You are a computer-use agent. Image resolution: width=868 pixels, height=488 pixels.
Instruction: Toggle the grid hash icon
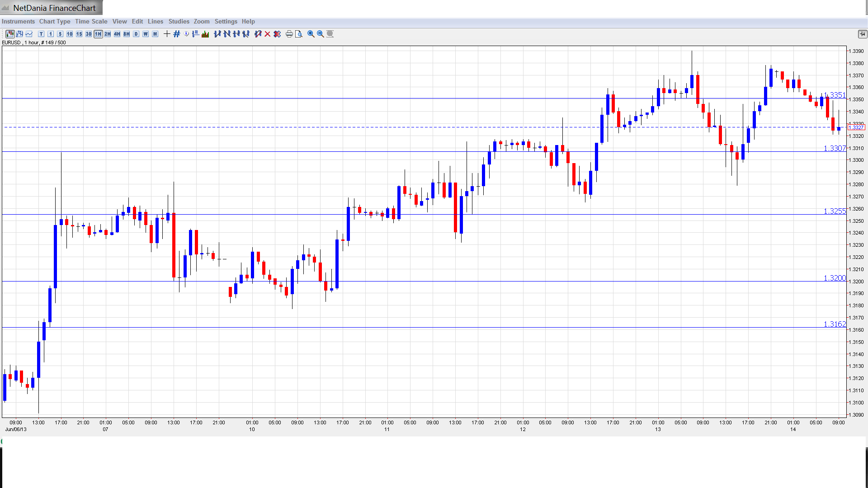coord(177,34)
